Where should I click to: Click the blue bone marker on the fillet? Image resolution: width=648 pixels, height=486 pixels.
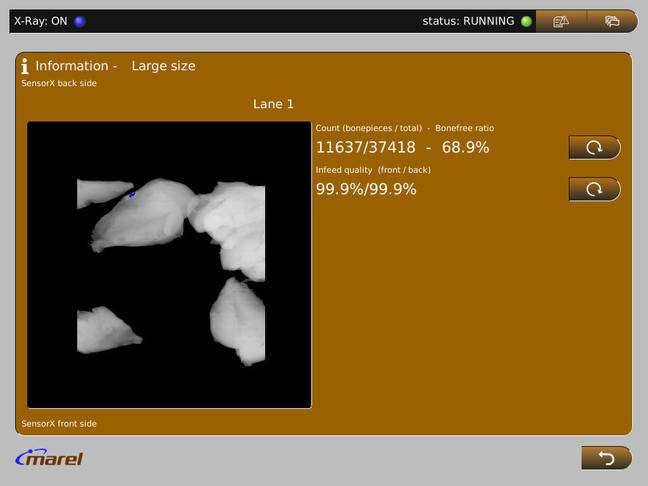(132, 194)
